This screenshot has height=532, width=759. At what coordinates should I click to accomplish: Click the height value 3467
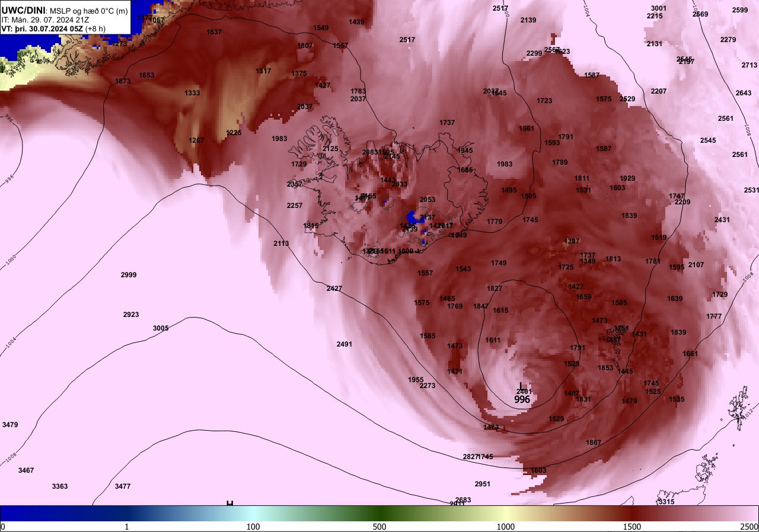[26, 470]
